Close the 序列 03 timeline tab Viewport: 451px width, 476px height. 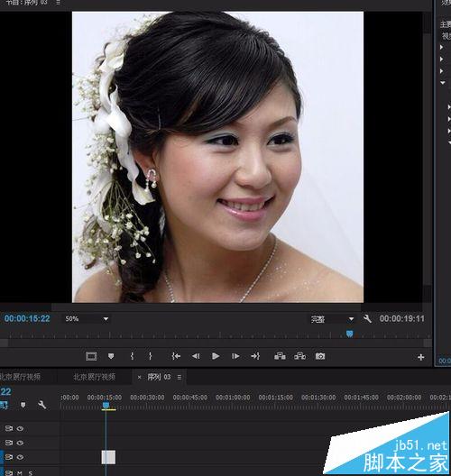139,378
